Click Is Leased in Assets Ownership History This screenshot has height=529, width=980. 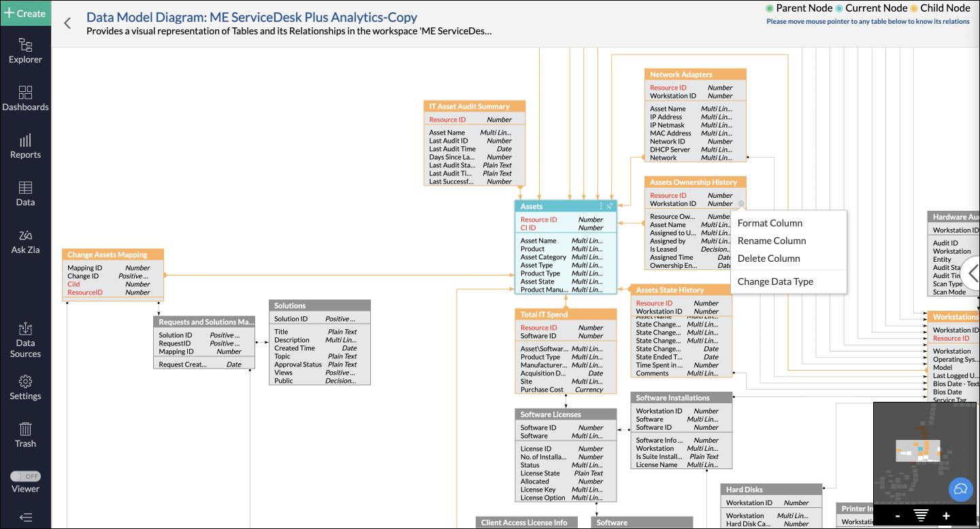[687, 249]
